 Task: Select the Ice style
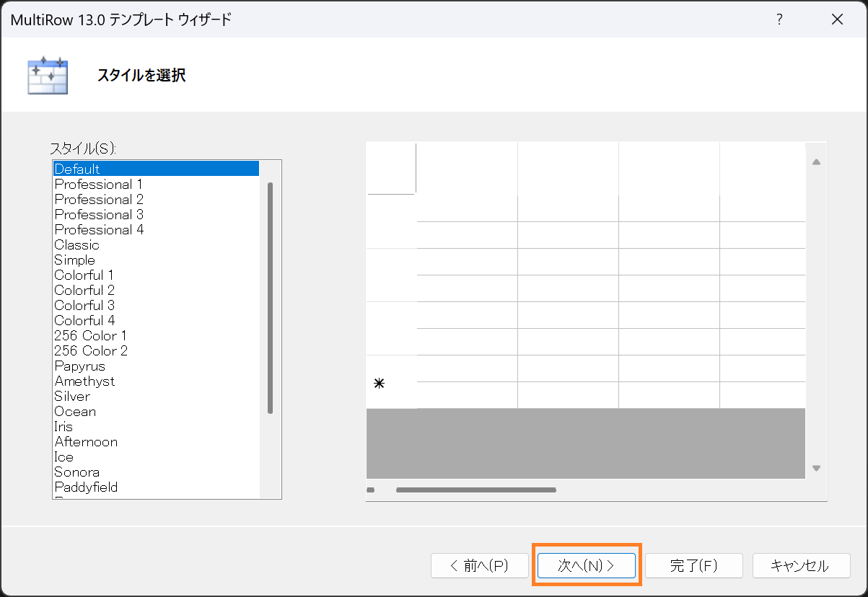click(x=156, y=456)
